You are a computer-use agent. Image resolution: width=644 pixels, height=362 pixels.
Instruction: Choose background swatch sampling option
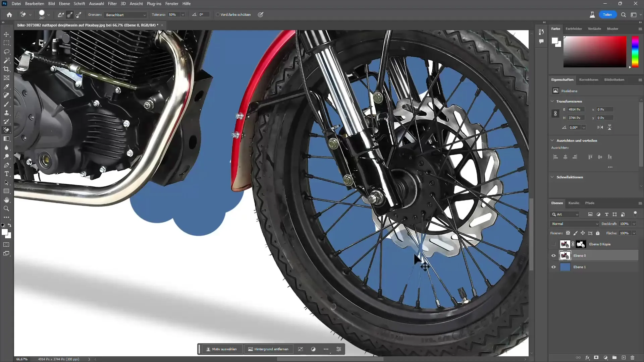click(x=78, y=15)
